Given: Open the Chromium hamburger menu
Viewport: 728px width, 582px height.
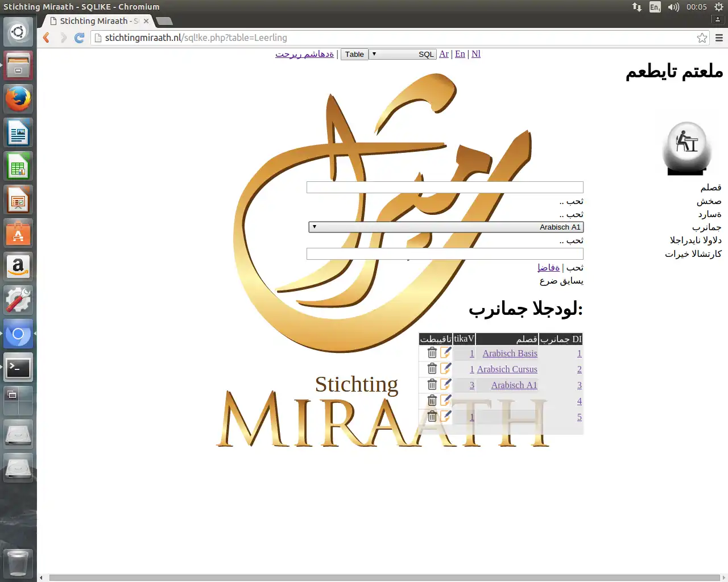Looking at the screenshot, I should click(x=719, y=38).
